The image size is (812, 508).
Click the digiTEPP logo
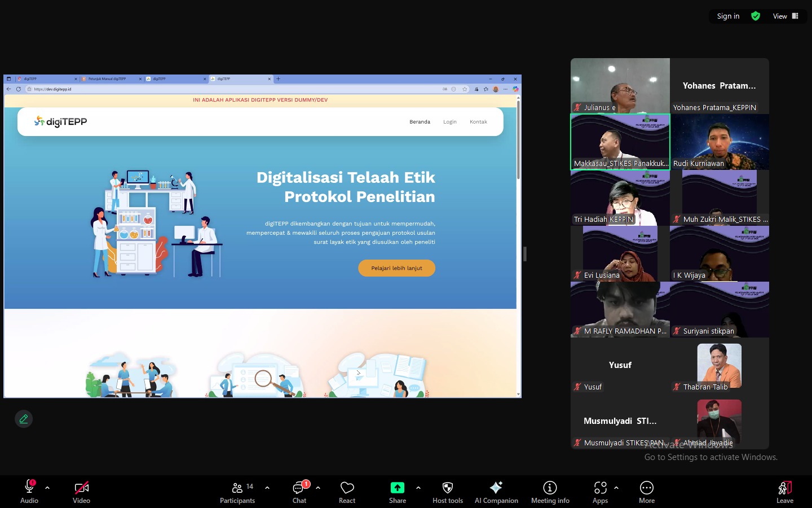(x=60, y=121)
